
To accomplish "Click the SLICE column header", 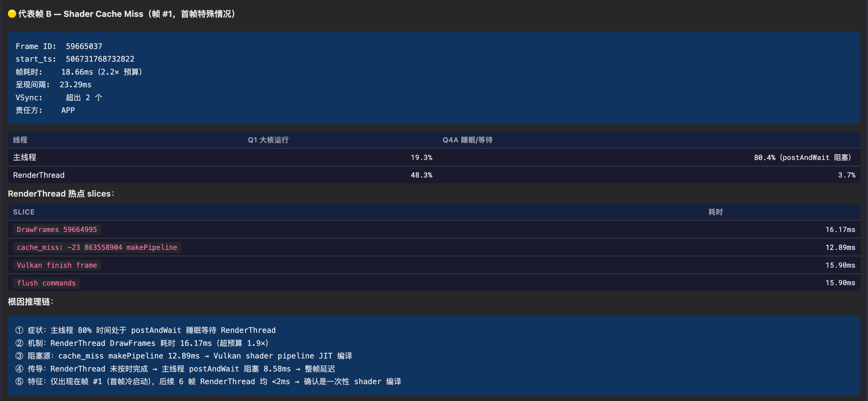I will [24, 212].
